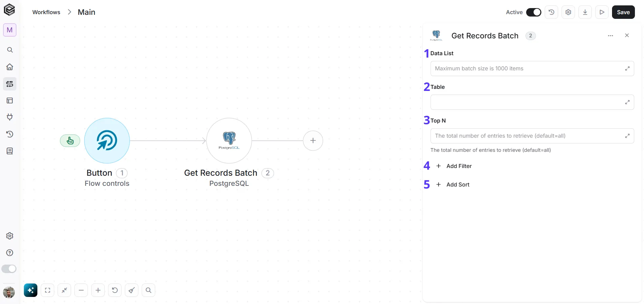Open the workflows icon in the sidebar

(x=10, y=83)
